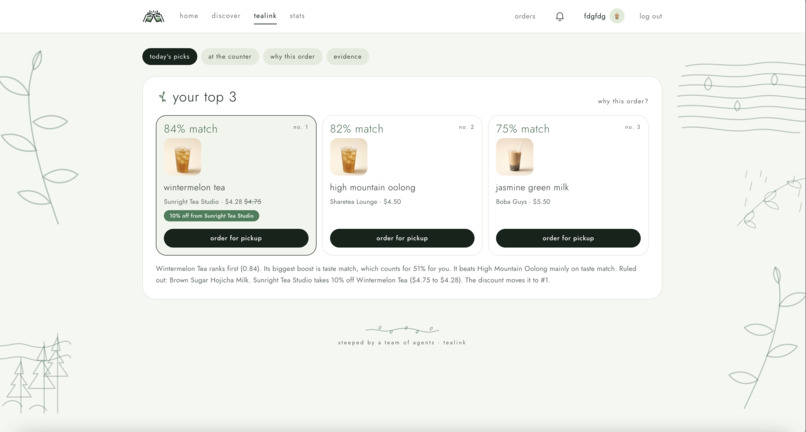The width and height of the screenshot is (806, 432).
Task: Switch to today's picks tab
Action: coord(170,57)
